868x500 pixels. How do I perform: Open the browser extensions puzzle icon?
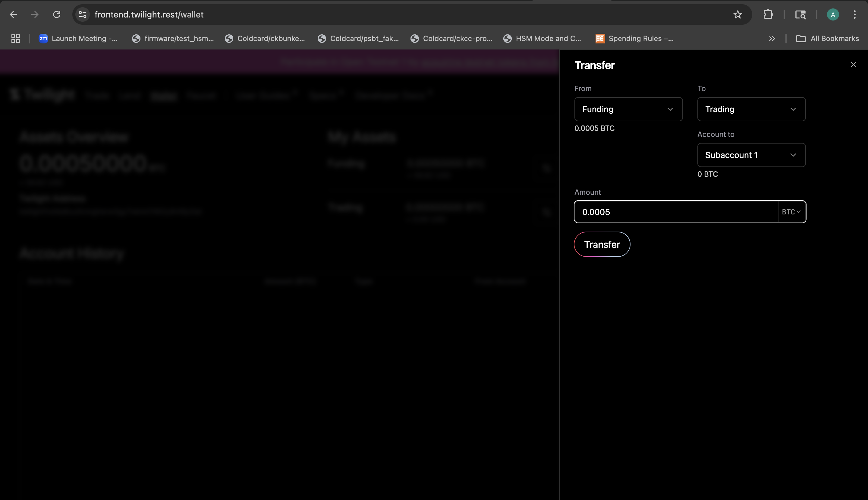pos(768,14)
